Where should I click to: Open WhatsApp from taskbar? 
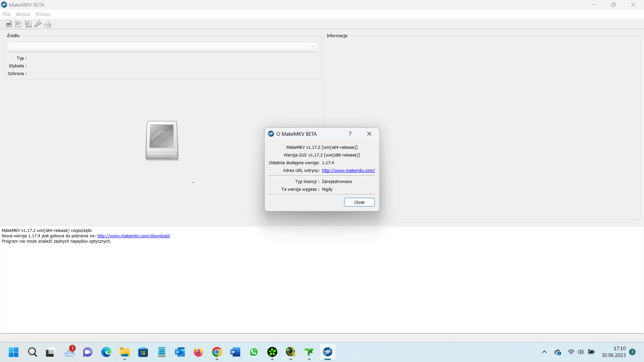(254, 352)
